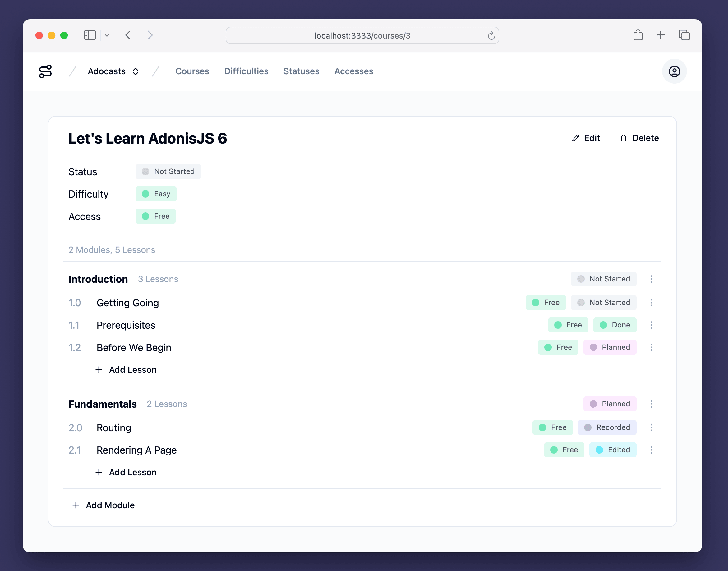Click Add Lesson under Introduction module
Screen dimensions: 728x571
point(126,370)
